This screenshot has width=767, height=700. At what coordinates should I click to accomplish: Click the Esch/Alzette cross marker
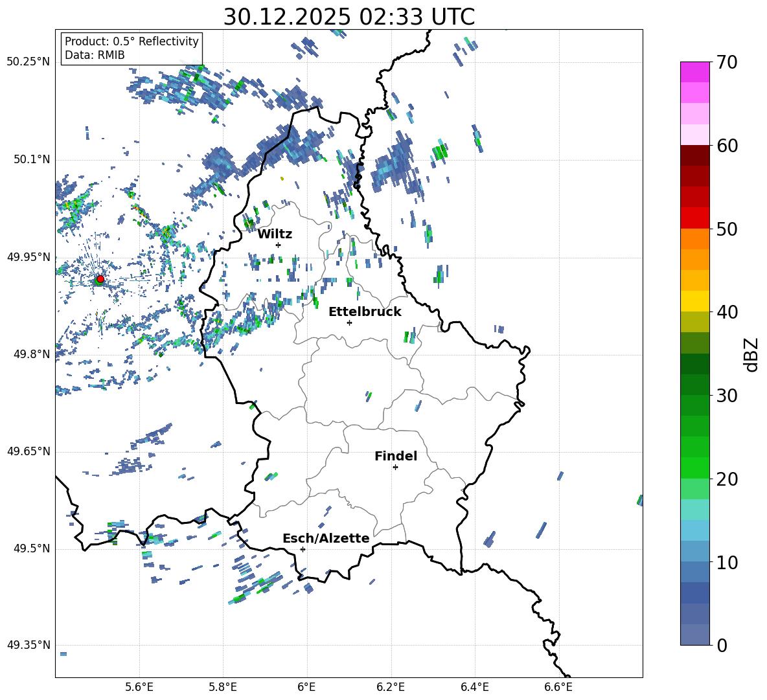tap(303, 549)
